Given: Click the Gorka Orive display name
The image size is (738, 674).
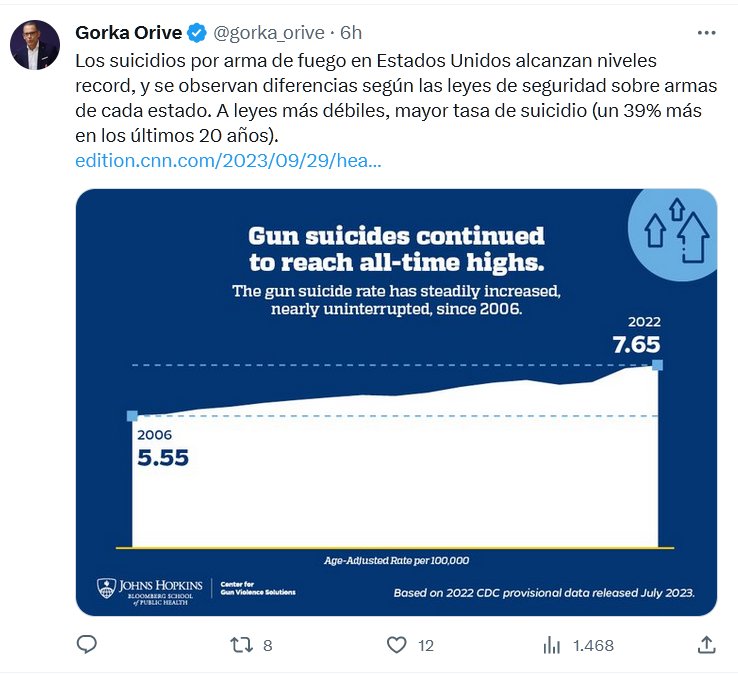Looking at the screenshot, I should [129, 32].
